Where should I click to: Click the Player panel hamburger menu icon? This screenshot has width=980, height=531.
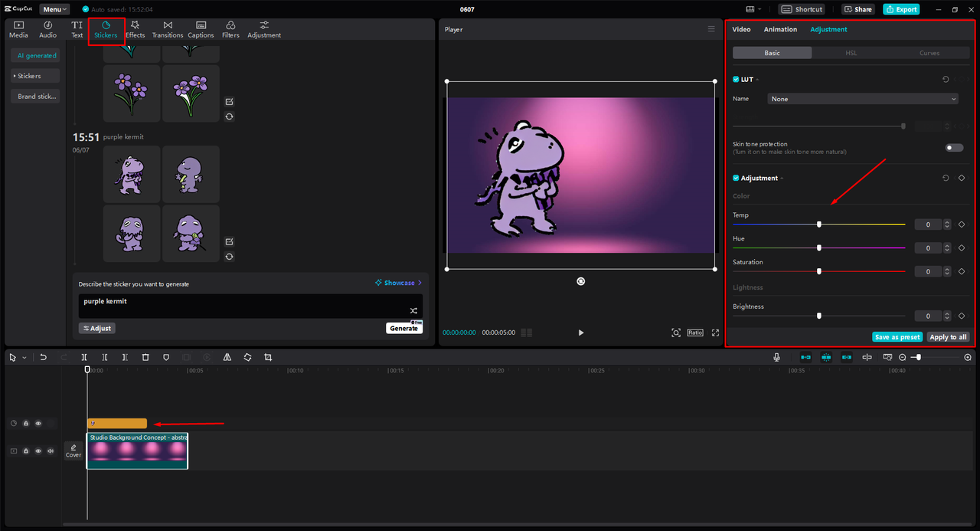click(711, 29)
